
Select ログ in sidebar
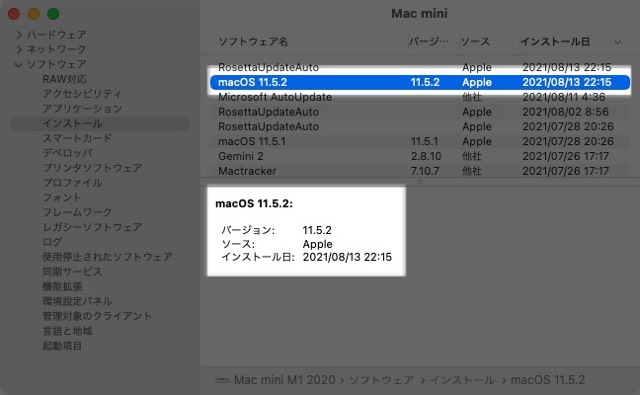[52, 242]
